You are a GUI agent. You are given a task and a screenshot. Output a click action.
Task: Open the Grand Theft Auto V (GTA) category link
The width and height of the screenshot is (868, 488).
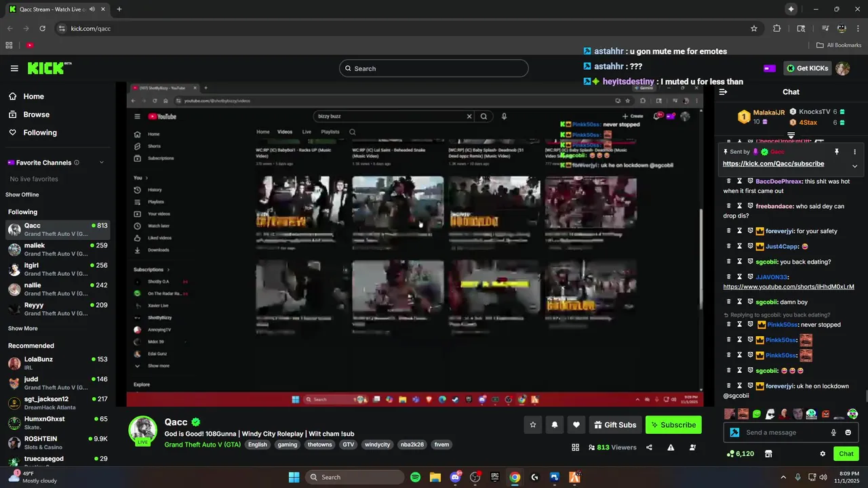pos(202,445)
